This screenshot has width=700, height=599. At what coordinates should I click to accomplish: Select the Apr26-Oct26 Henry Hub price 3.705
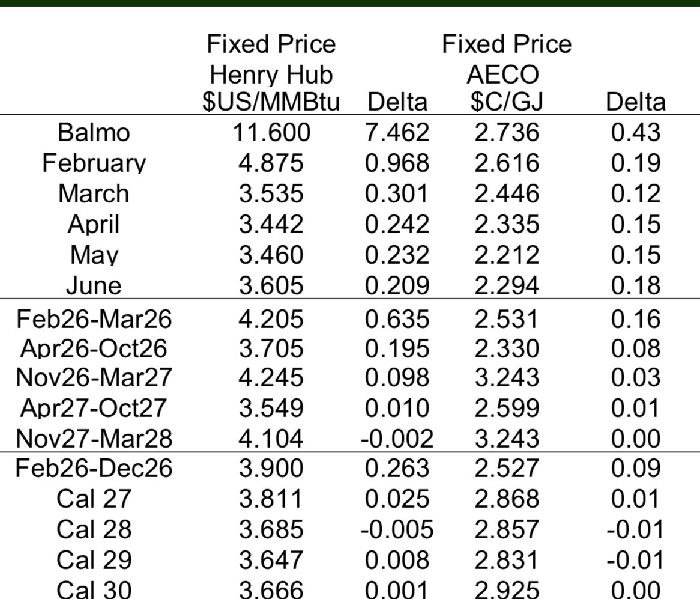pos(271,348)
